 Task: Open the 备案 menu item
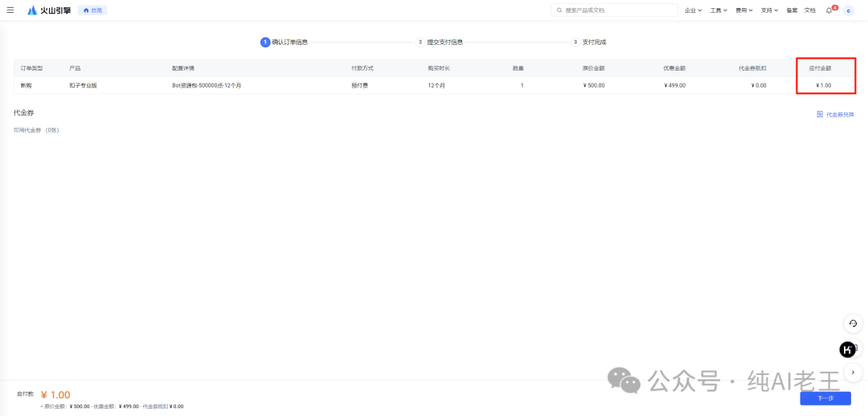(x=792, y=10)
